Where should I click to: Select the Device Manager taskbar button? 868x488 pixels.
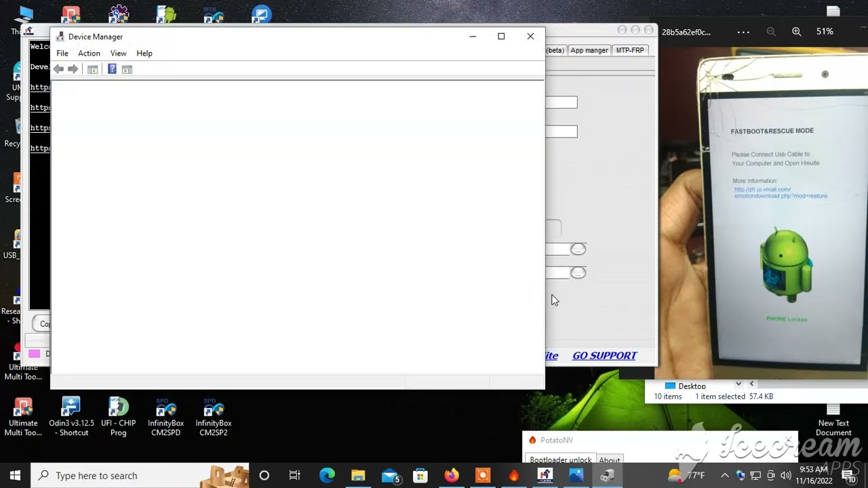608,476
